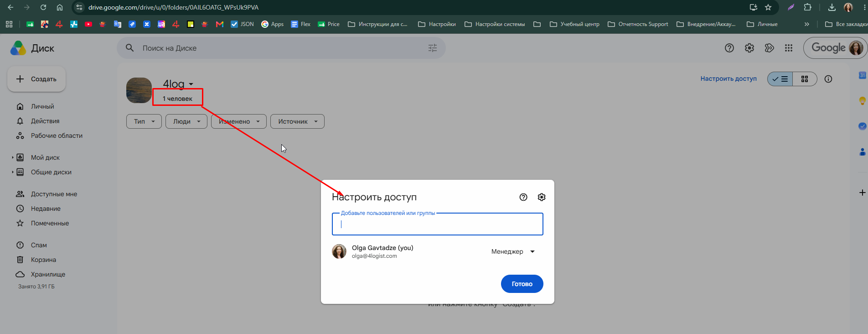Click the install app icon in address bar

(753, 7)
